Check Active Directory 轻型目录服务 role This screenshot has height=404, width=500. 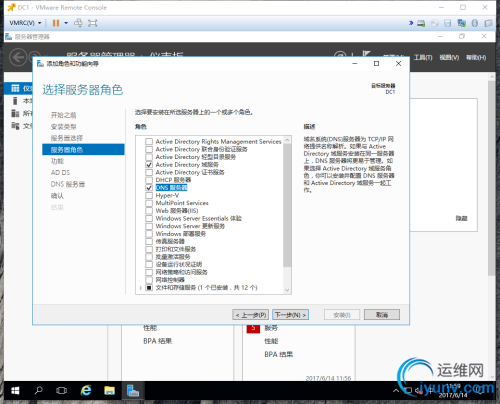click(x=149, y=157)
